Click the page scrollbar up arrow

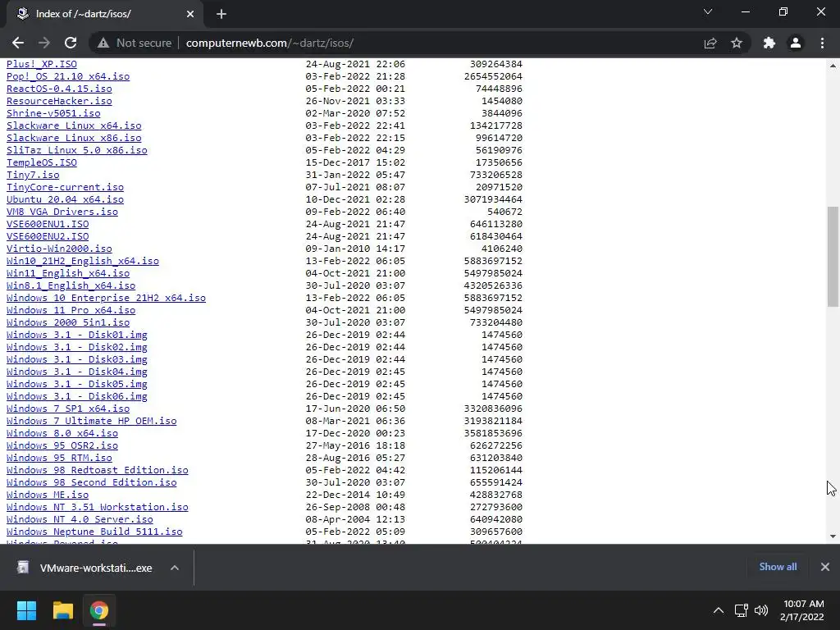point(833,66)
